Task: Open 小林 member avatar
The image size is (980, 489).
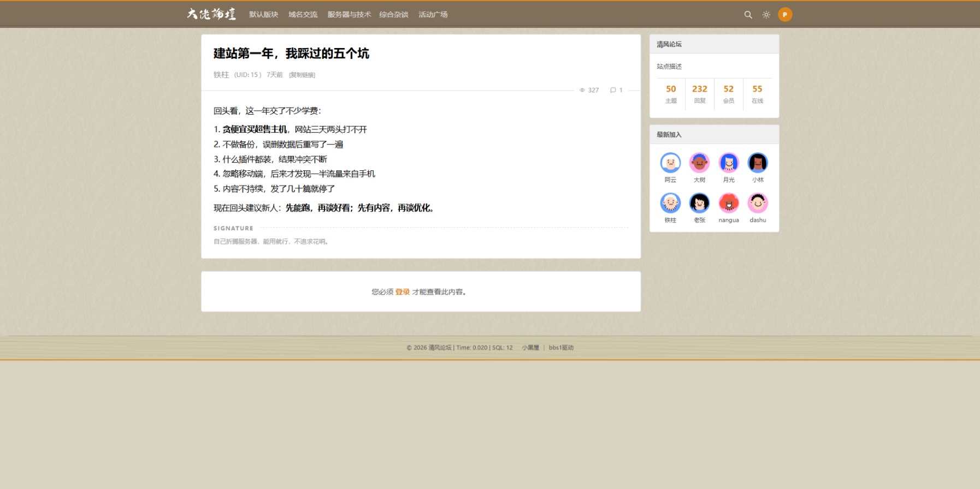Action: coord(758,163)
